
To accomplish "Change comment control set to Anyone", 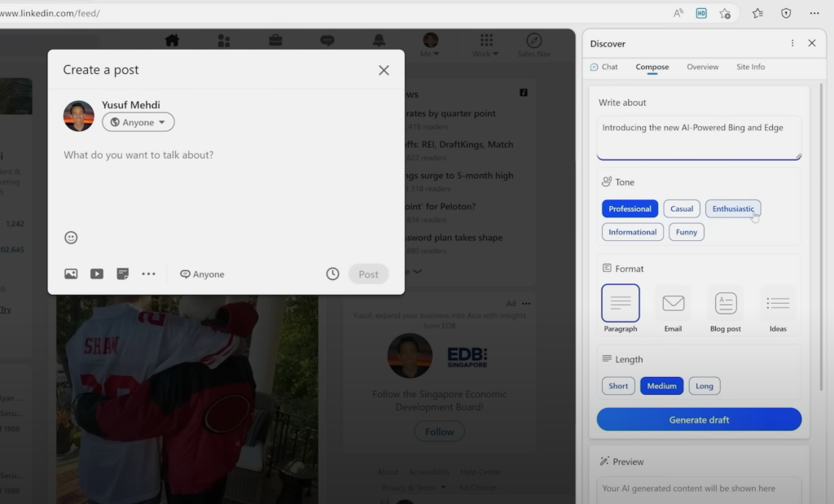I will pyautogui.click(x=202, y=274).
